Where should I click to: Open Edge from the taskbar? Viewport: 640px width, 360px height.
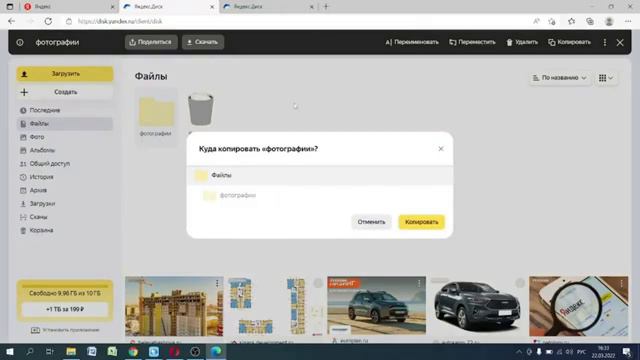[216, 351]
